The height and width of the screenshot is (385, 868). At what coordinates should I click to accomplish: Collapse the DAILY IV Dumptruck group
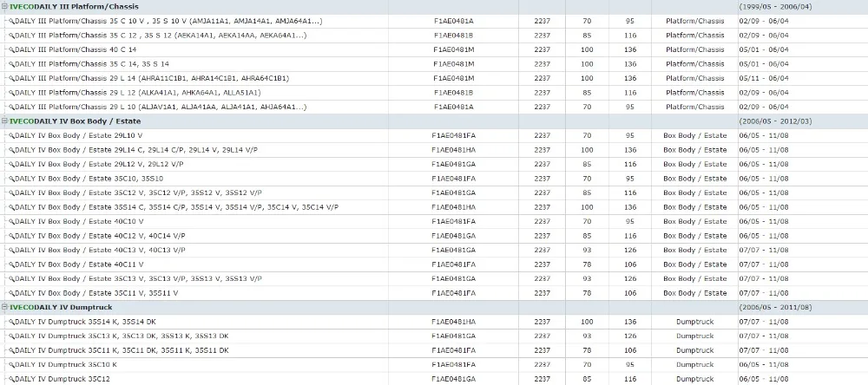(x=4, y=308)
